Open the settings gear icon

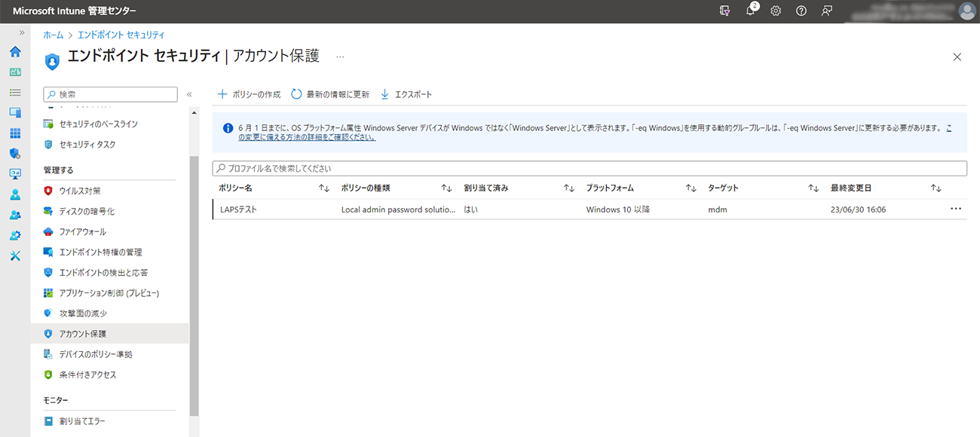[x=776, y=11]
